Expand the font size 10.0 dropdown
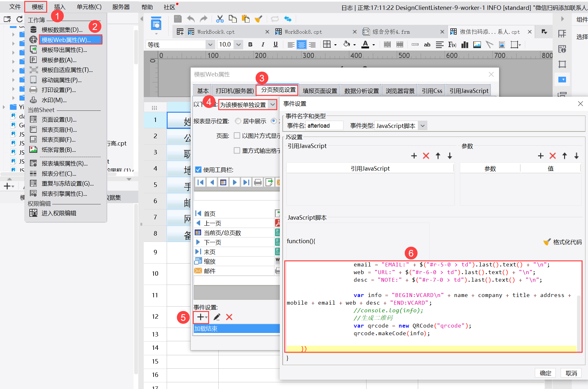The height and width of the screenshot is (389, 588). [x=238, y=45]
